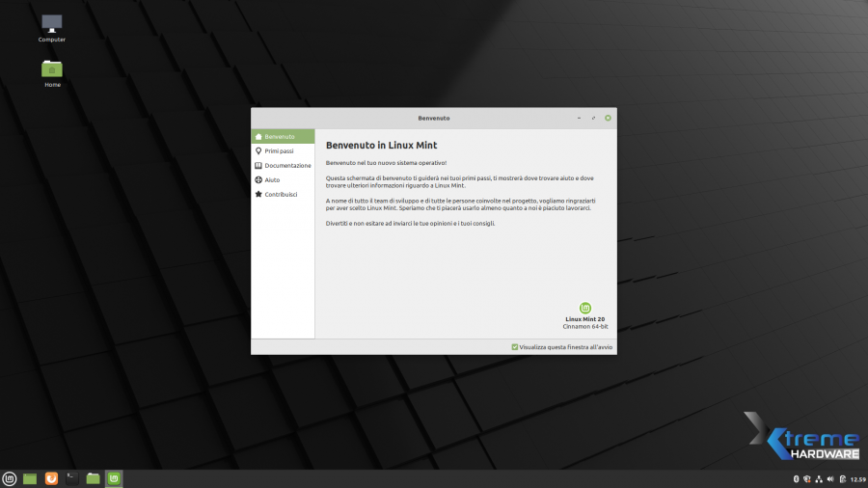Screen dimensions: 868x488
Task: Open the Linux Mint menu button
Action: click(10, 478)
